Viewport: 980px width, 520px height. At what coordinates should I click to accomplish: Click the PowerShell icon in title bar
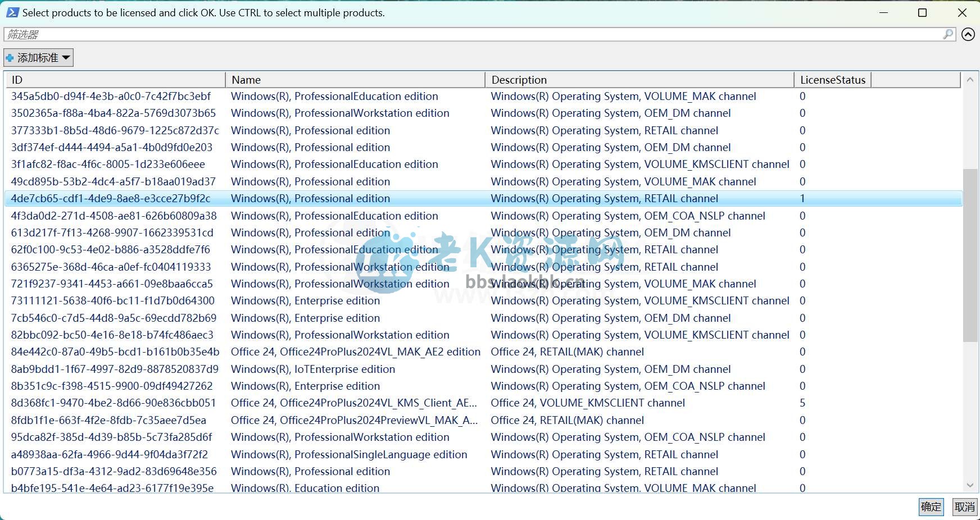pyautogui.click(x=12, y=12)
